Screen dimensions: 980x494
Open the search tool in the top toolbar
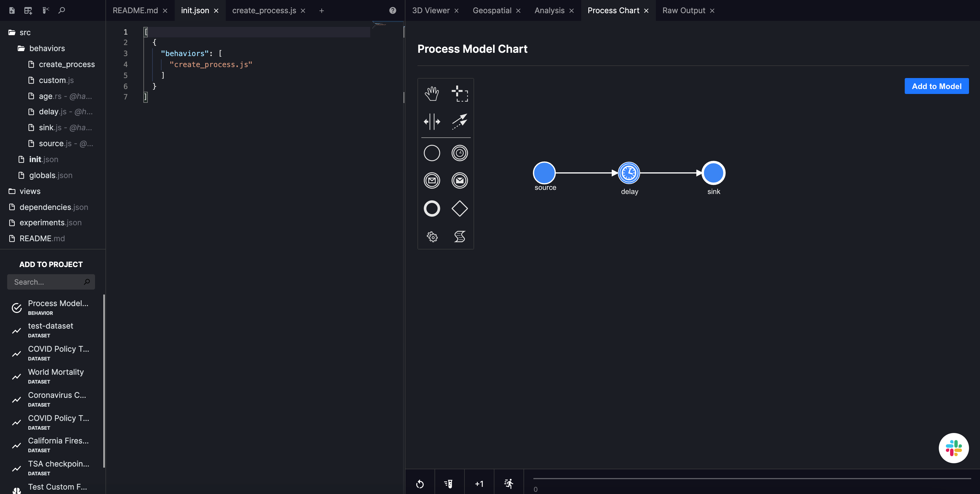point(62,10)
